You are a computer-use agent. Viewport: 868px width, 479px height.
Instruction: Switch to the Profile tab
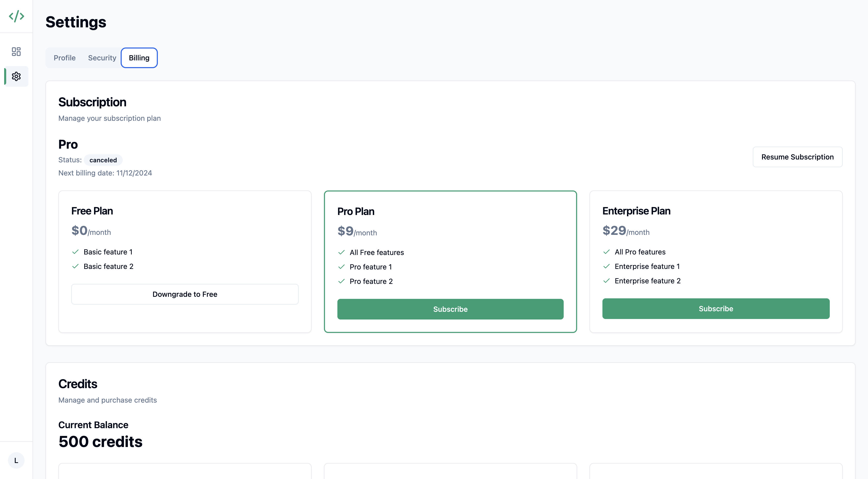pos(65,58)
